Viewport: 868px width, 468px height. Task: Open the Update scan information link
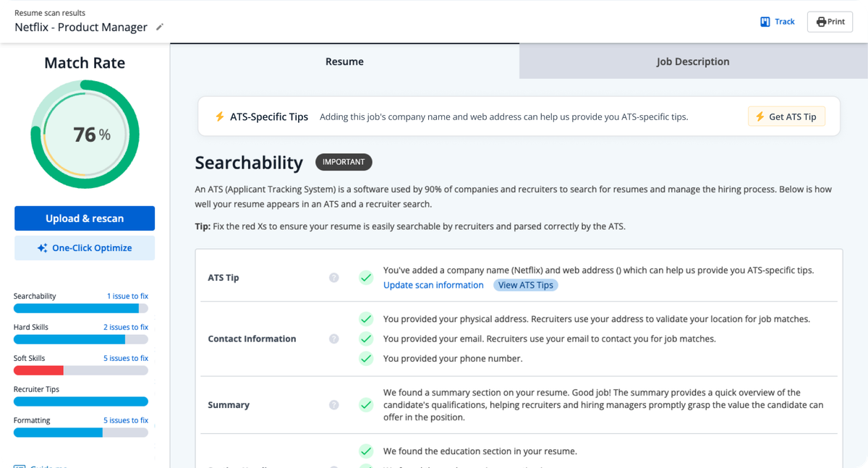[x=433, y=285]
